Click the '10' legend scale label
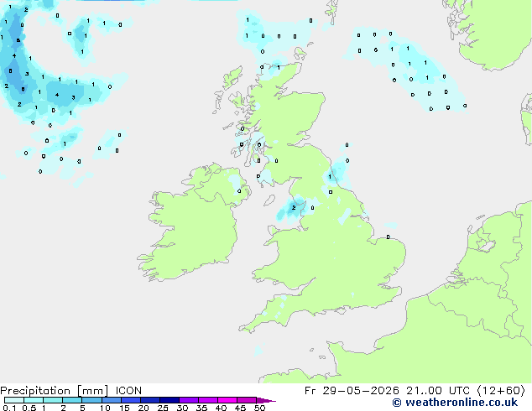 point(105,408)
